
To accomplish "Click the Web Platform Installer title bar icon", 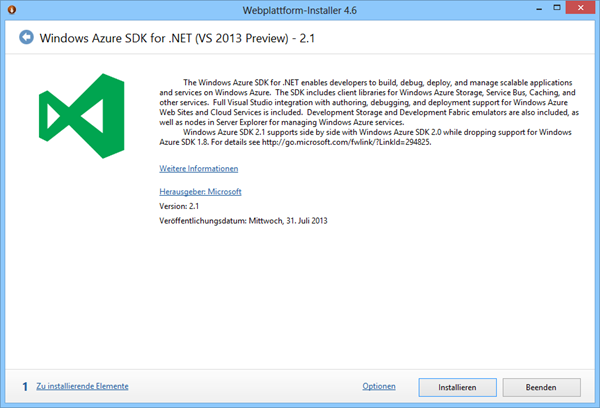I will tap(12, 10).
